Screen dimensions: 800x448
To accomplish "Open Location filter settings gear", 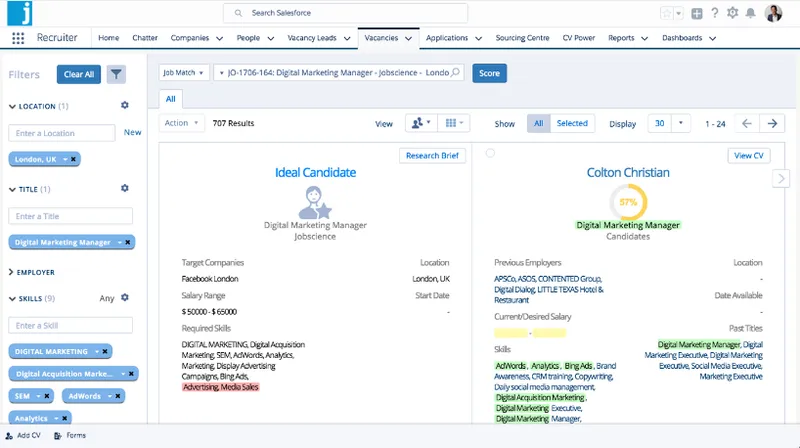I will tap(124, 105).
